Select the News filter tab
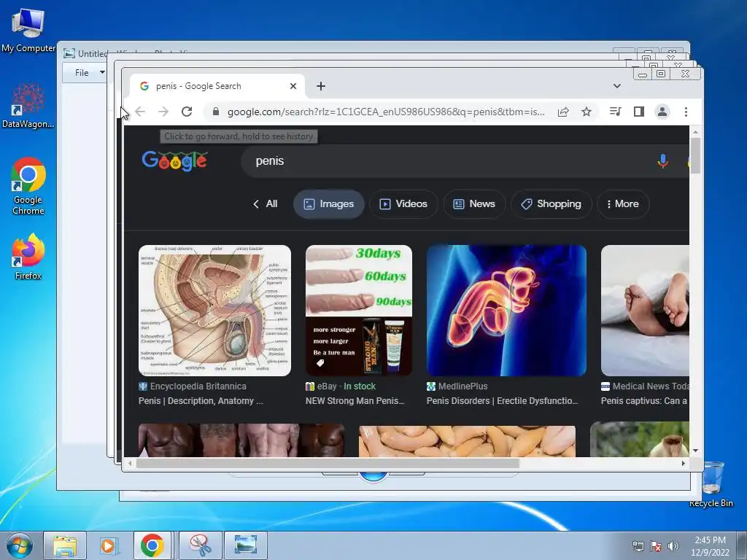 point(474,204)
